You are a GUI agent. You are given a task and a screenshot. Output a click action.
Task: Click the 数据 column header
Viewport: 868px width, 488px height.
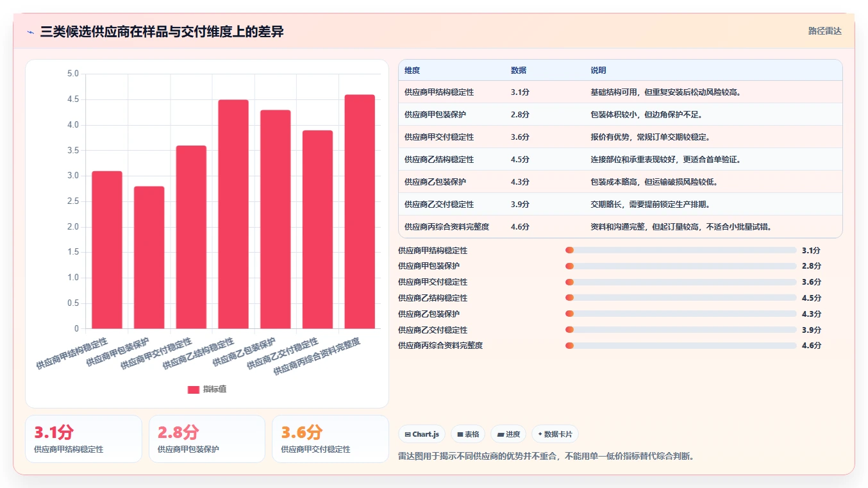519,70
